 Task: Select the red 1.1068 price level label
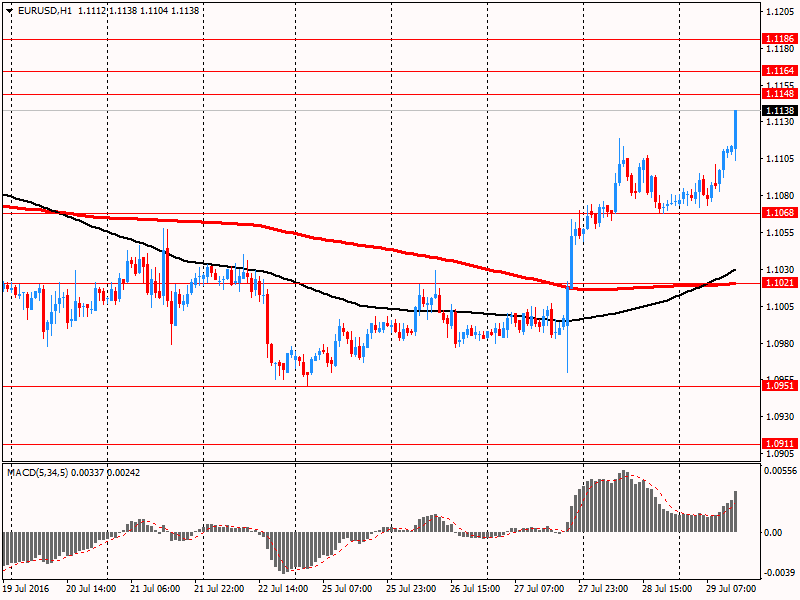click(x=780, y=213)
